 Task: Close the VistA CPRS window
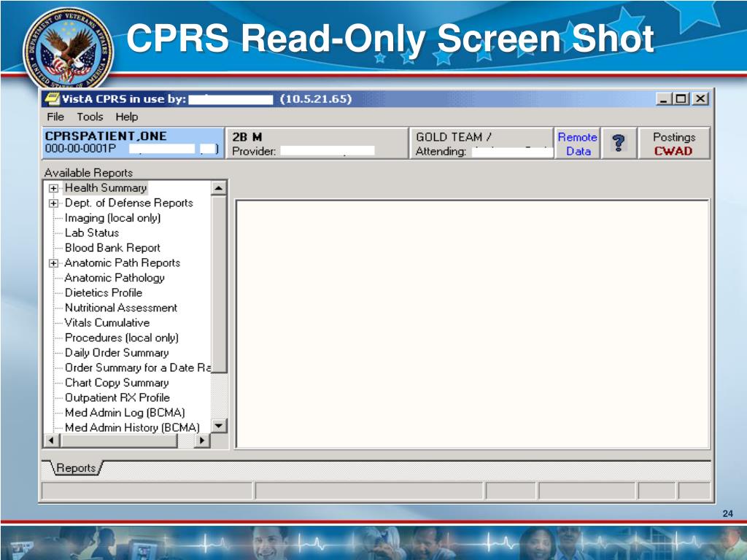[x=700, y=98]
